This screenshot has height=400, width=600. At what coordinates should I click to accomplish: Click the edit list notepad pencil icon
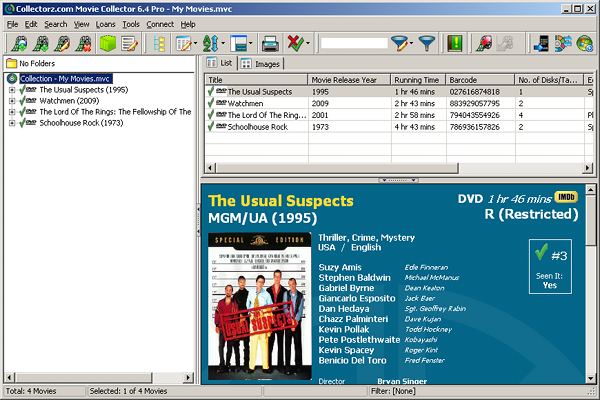[129, 44]
